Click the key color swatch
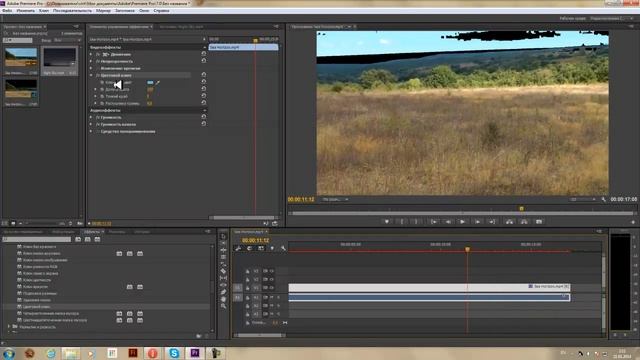Image resolution: width=640 pixels, height=360 pixels. click(150, 82)
